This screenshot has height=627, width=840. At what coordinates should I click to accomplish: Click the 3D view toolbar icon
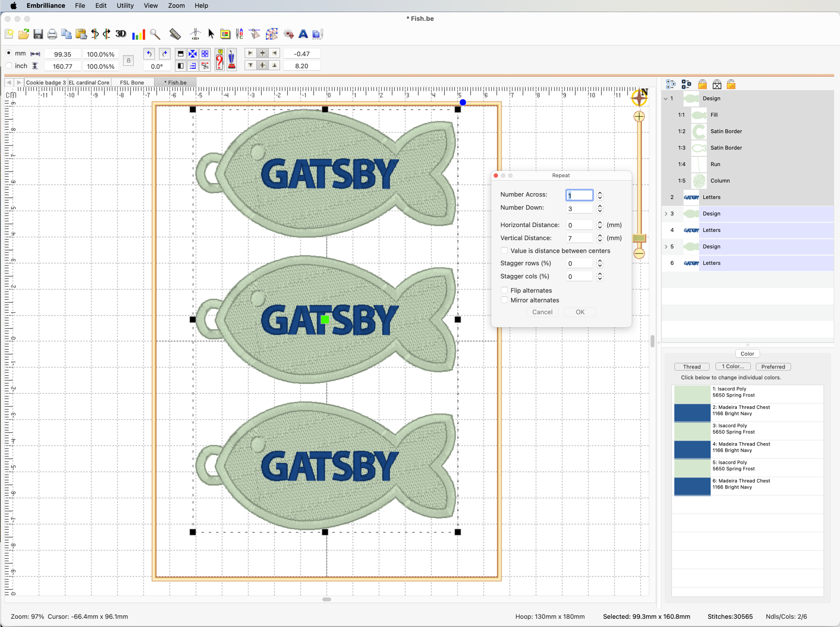coord(121,34)
